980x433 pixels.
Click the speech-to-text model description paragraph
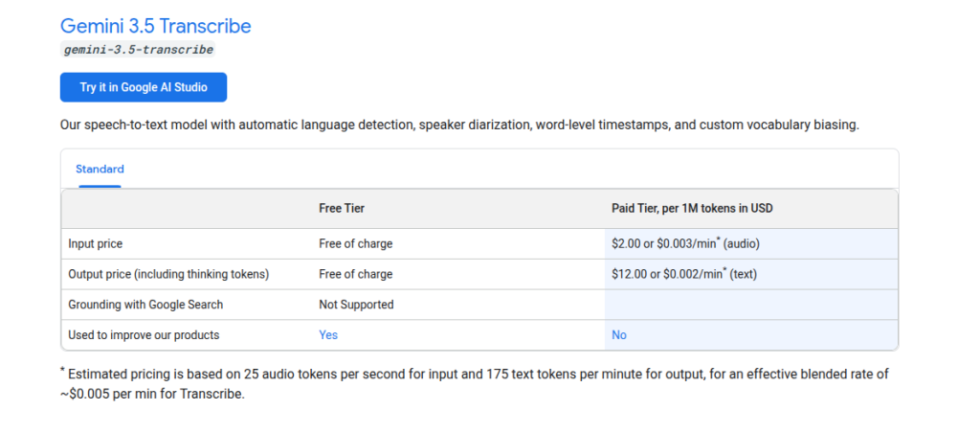click(x=459, y=125)
